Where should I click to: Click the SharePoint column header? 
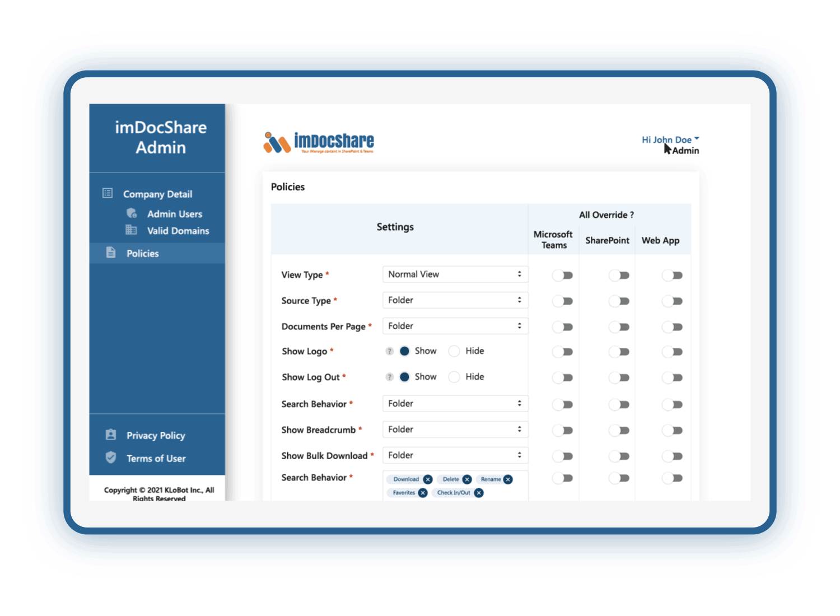click(607, 240)
